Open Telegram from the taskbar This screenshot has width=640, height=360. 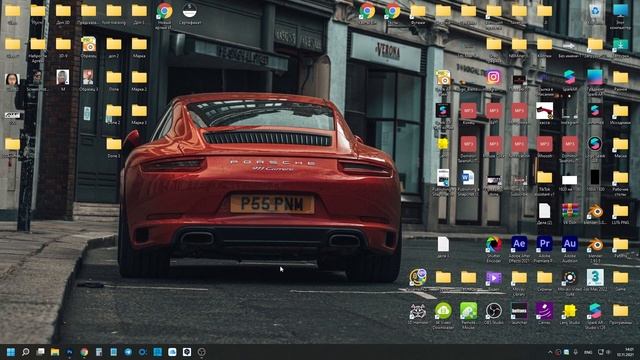coord(128,352)
